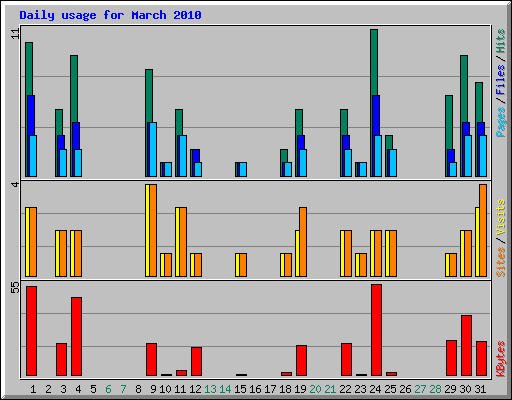The width and height of the screenshot is (512, 400).
Task: Click the 'Sites' legend label
Action: pyautogui.click(x=501, y=262)
